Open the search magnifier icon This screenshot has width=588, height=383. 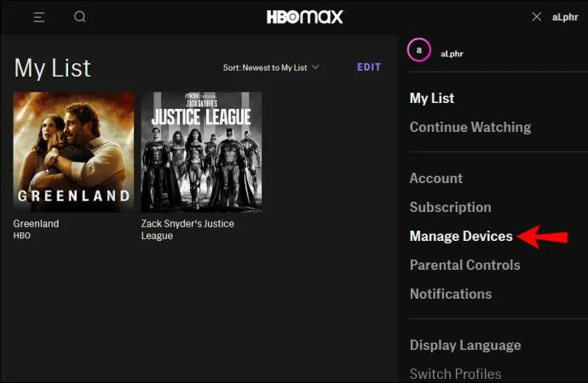pyautogui.click(x=80, y=17)
